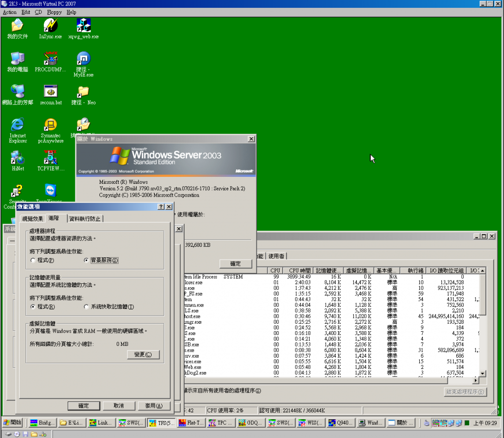Click help question mark in 效能選項 dialog
Image resolution: width=504 pixels, height=438 pixels.
pos(161,206)
